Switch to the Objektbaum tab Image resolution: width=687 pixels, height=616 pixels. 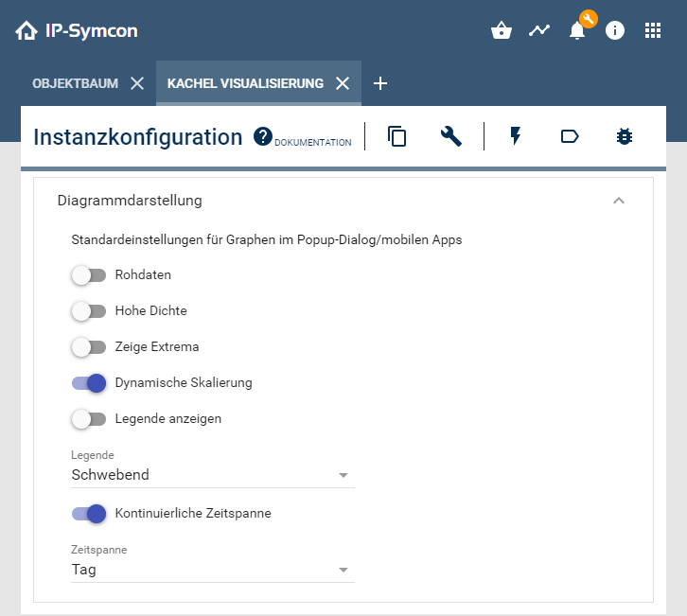(76, 83)
